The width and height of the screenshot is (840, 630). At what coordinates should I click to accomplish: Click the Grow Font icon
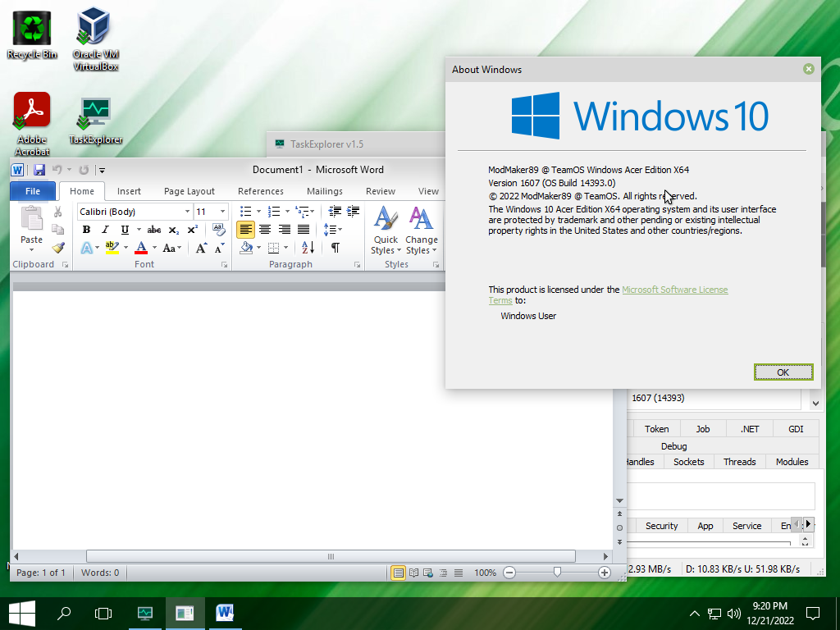[x=201, y=248]
